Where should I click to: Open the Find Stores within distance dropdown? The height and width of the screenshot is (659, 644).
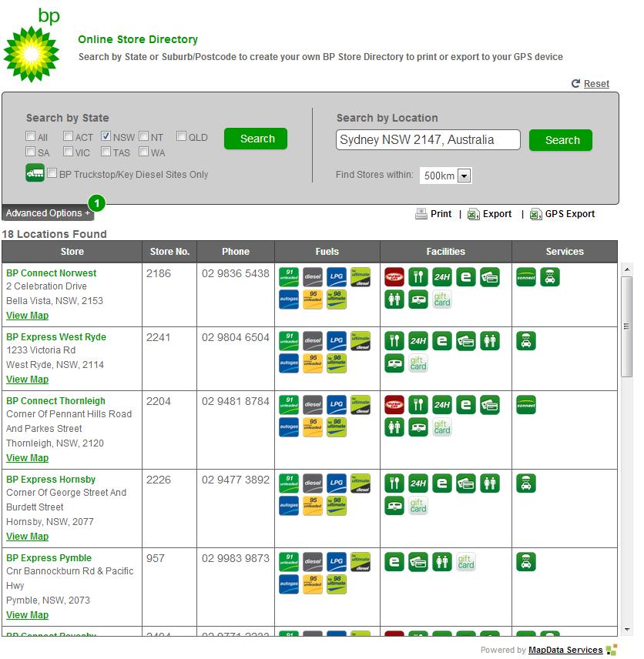pyautogui.click(x=464, y=176)
